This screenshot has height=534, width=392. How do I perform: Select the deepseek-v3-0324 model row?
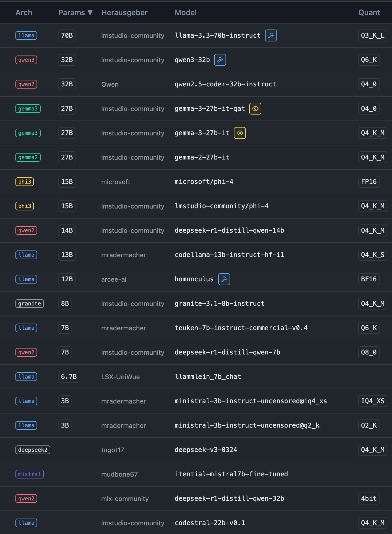pos(196,450)
